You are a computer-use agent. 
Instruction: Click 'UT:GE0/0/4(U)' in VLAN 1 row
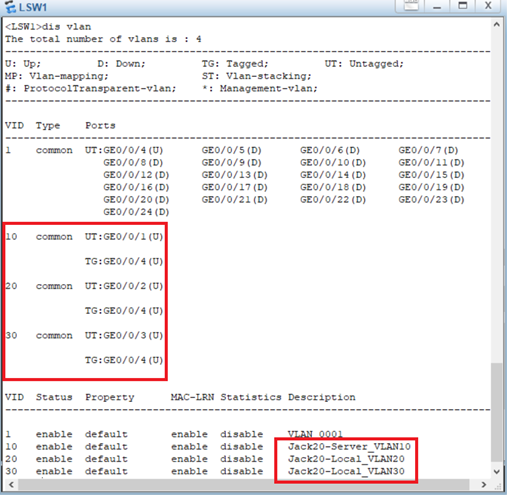pos(124,150)
